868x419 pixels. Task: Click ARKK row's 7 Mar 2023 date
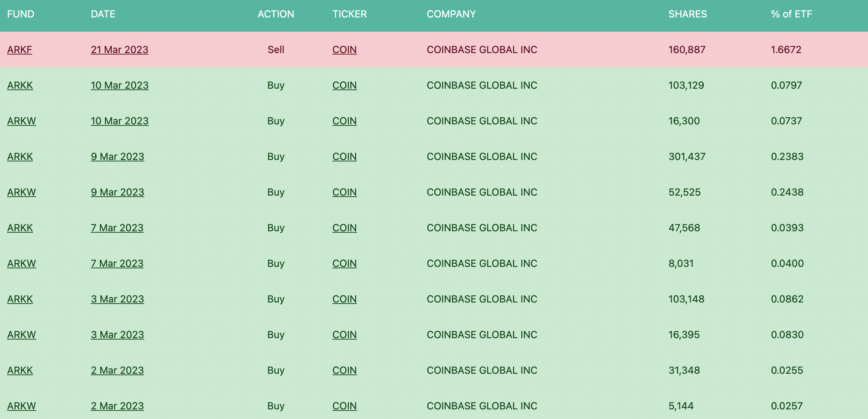tap(117, 228)
